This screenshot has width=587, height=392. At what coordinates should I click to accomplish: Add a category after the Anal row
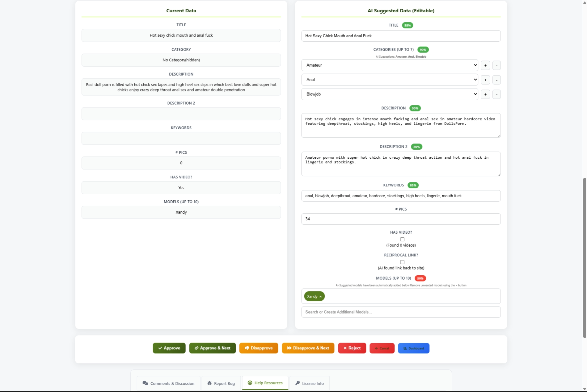click(x=485, y=80)
